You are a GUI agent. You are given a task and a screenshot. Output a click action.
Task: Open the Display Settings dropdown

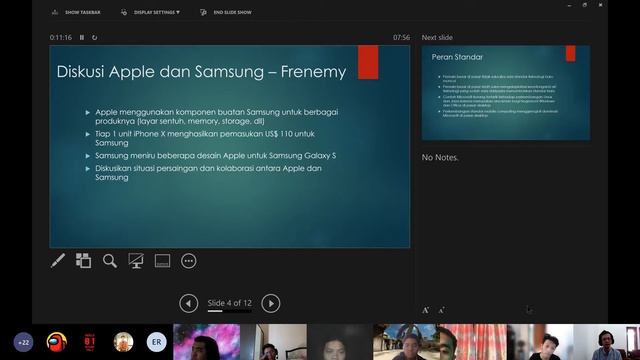[151, 12]
